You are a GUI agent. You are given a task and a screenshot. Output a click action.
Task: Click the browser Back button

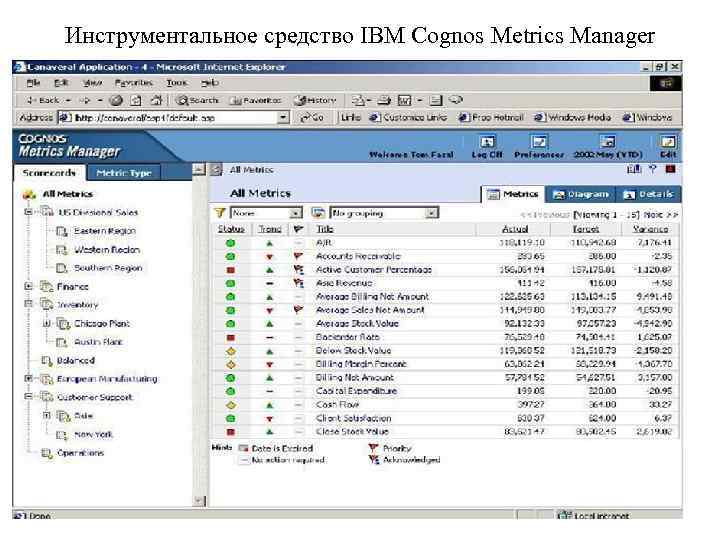[43, 100]
